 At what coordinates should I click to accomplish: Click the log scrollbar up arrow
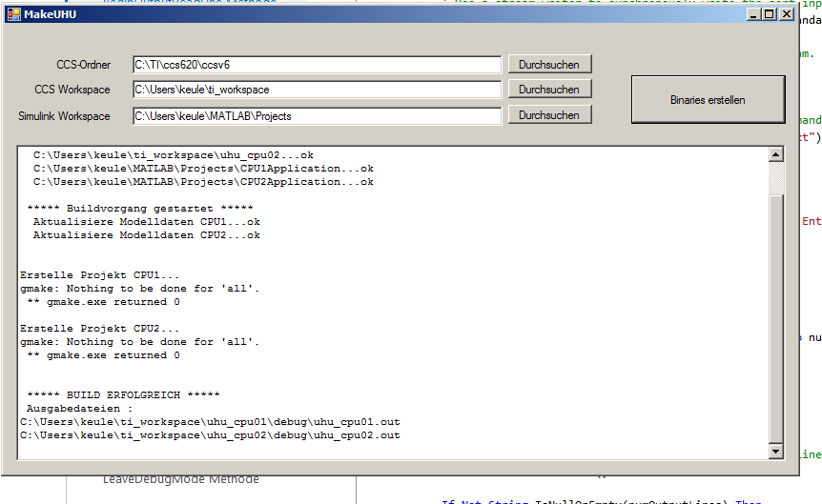click(x=776, y=154)
